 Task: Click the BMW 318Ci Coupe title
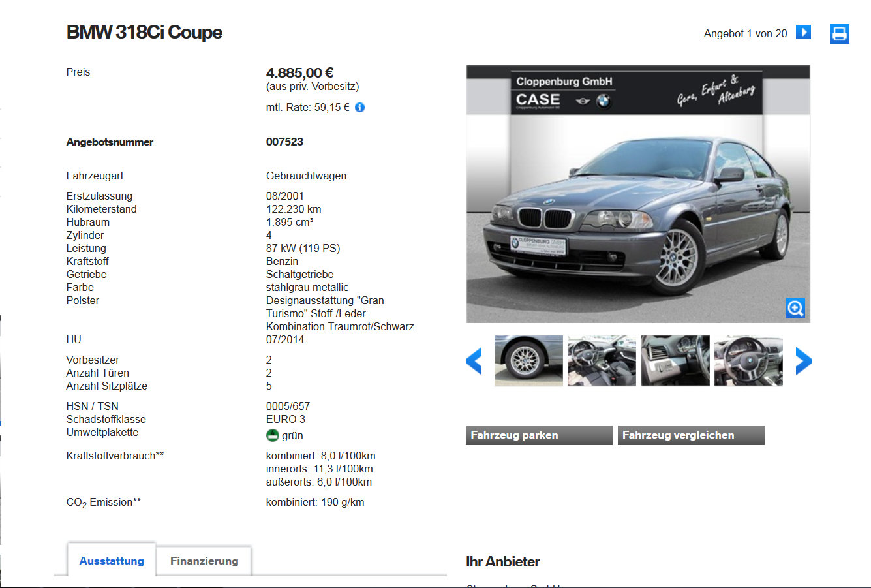[144, 32]
